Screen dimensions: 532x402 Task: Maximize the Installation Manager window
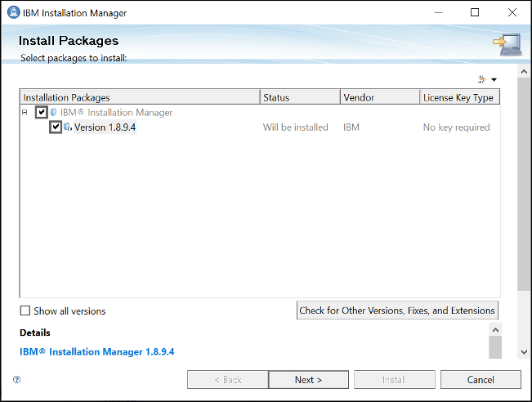[x=475, y=12]
